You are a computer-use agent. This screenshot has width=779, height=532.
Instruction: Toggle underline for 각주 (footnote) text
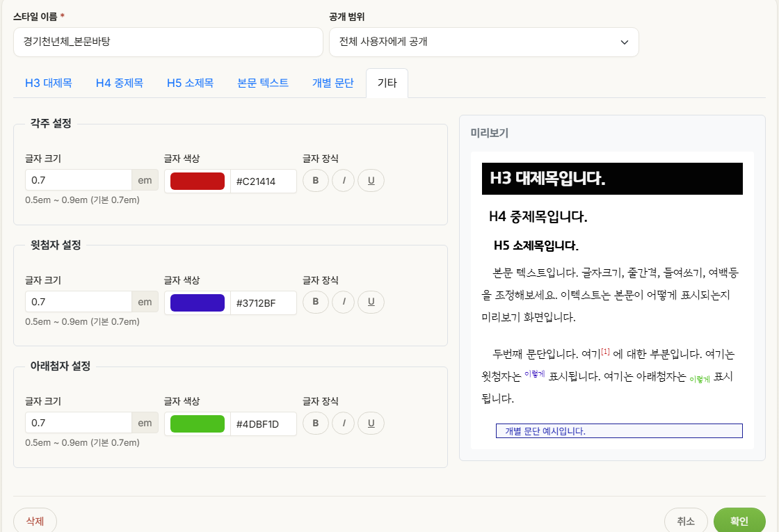[x=371, y=180]
